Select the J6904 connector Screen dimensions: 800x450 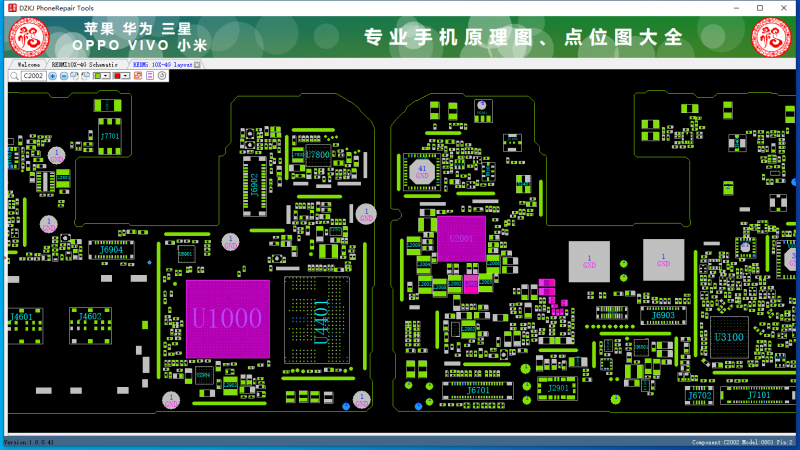[x=111, y=250]
